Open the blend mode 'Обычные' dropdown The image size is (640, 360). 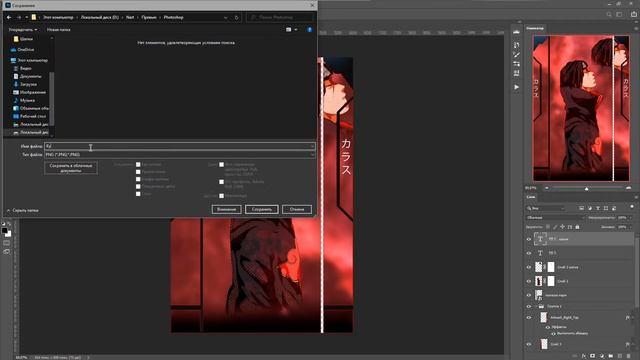[556, 218]
